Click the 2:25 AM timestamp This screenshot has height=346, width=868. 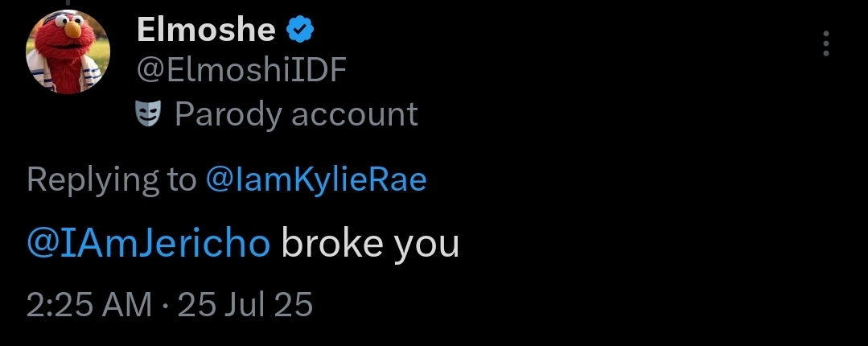[88, 305]
